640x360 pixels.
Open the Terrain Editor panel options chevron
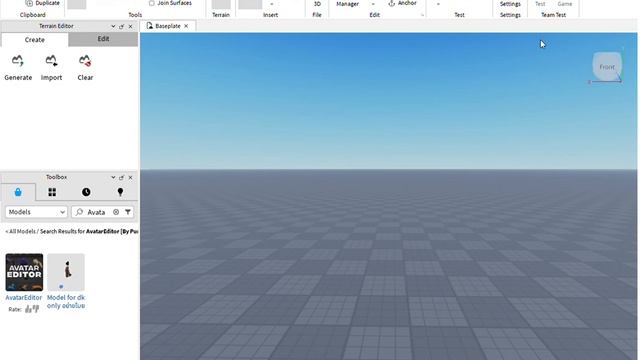click(113, 27)
